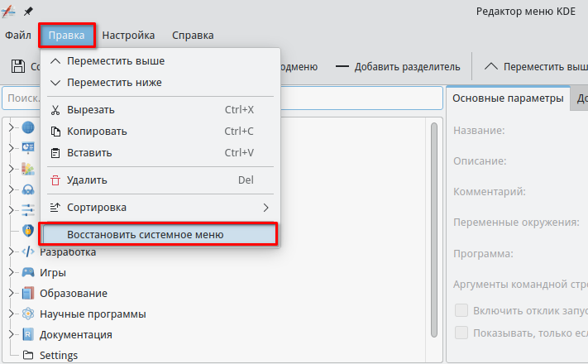Expand the Разработка tree category
588x364 pixels.
click(12, 251)
